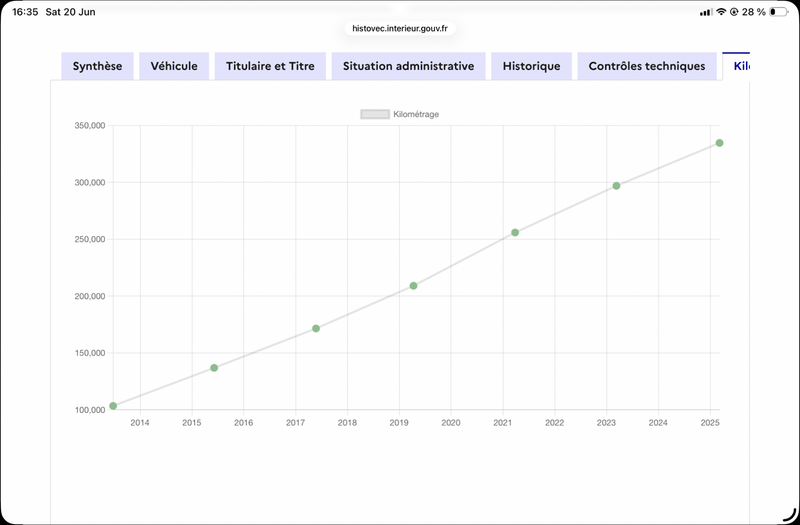
Task: Select the partially visible Kilométrage tab
Action: click(x=736, y=66)
